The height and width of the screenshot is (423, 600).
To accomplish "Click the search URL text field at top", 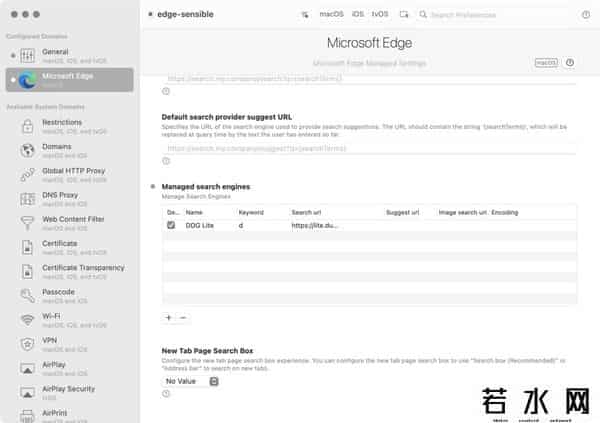I will click(368, 78).
